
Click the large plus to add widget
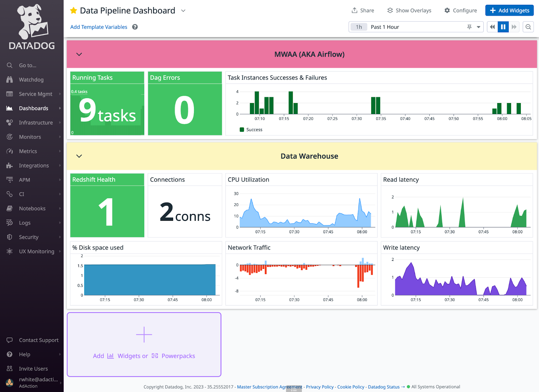click(144, 335)
